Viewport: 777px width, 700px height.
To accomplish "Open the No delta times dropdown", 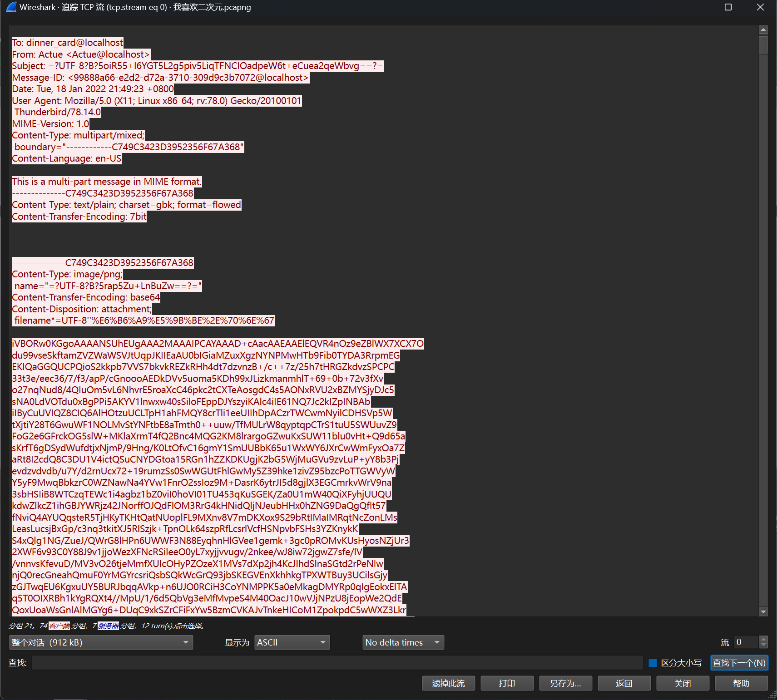I will coord(403,642).
